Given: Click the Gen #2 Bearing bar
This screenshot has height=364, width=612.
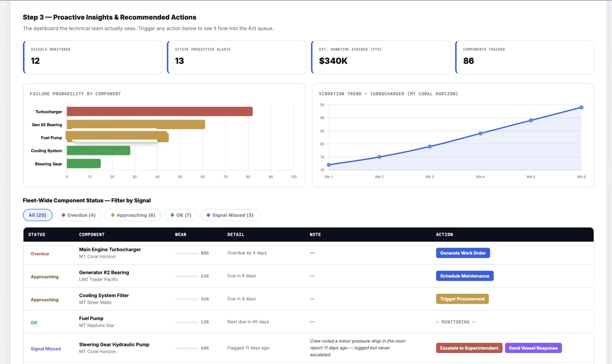Looking at the screenshot, I should [x=136, y=124].
